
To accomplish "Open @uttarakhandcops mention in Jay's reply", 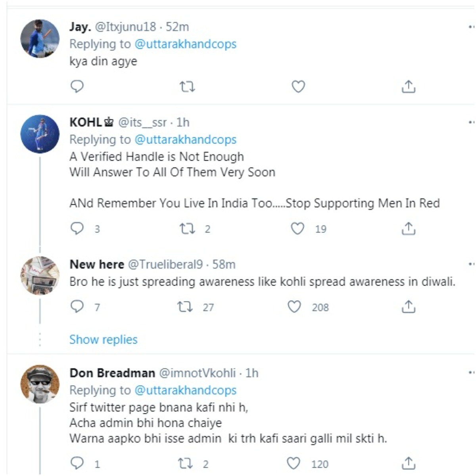I will click(x=185, y=44).
